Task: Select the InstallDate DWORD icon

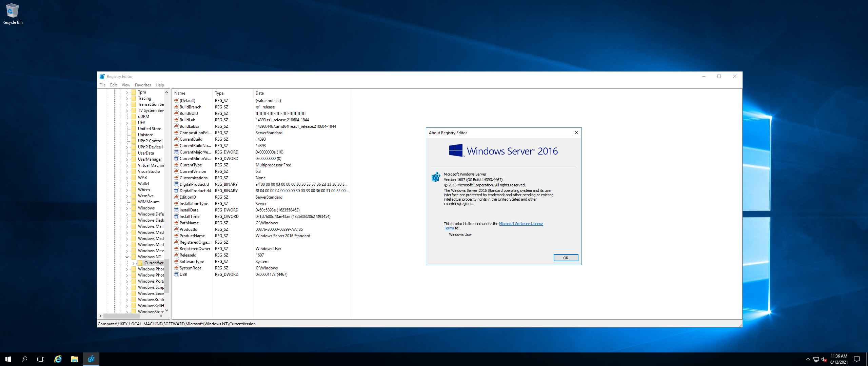Action: [176, 210]
